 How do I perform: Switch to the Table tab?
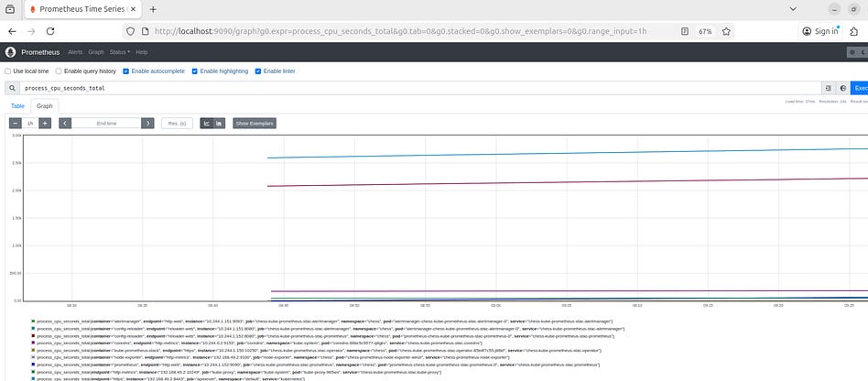[17, 105]
